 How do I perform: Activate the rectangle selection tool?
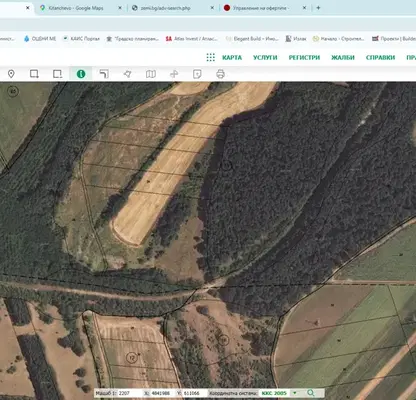click(x=34, y=74)
